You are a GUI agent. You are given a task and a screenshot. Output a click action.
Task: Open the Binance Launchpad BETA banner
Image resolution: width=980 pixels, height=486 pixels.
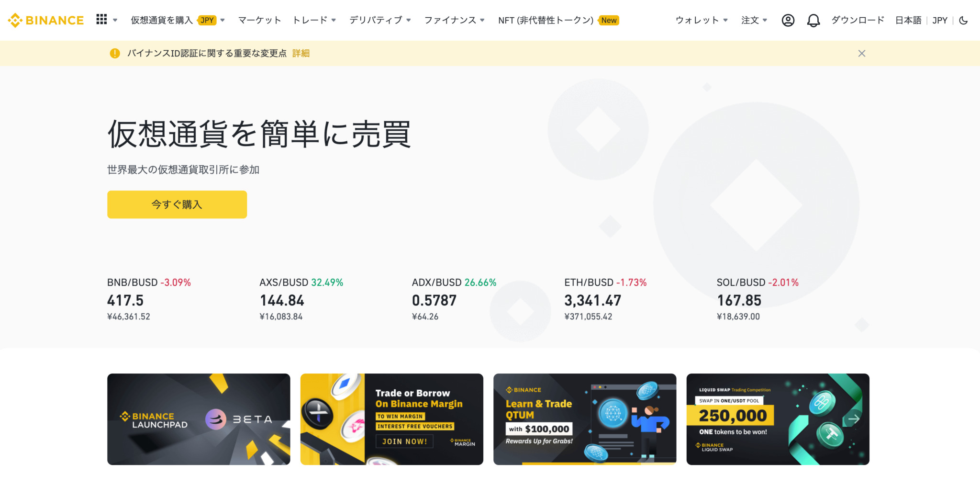click(x=199, y=419)
